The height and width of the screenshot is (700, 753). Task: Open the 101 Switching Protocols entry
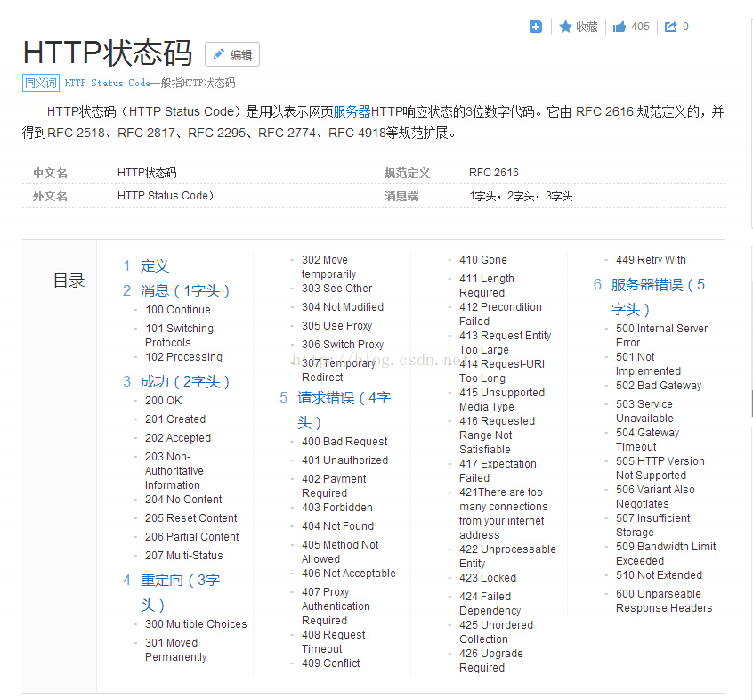[x=179, y=336]
